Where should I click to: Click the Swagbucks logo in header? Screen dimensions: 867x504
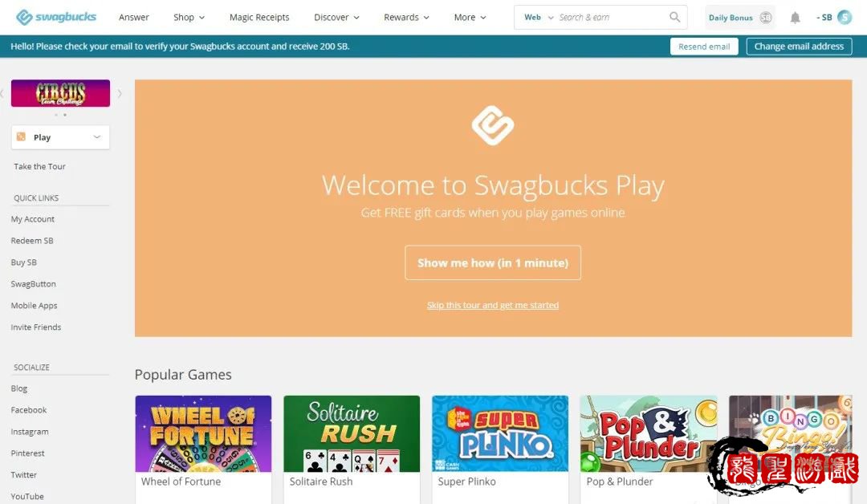click(x=56, y=17)
